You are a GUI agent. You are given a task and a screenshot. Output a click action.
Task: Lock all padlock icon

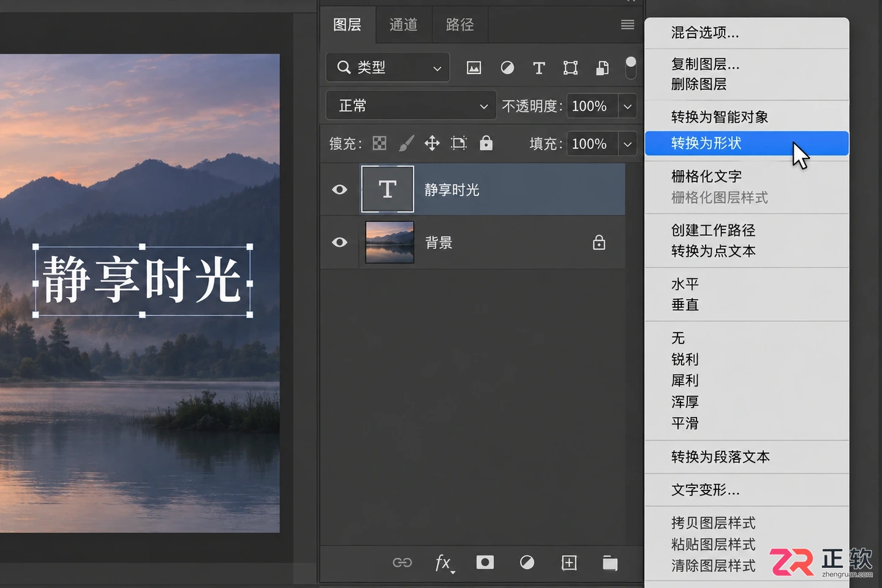click(486, 143)
